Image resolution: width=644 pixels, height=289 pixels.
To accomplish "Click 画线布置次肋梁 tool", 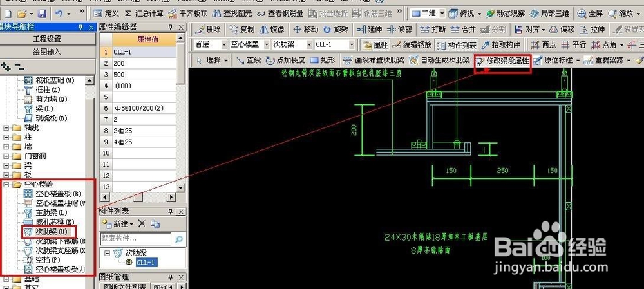I will [374, 61].
